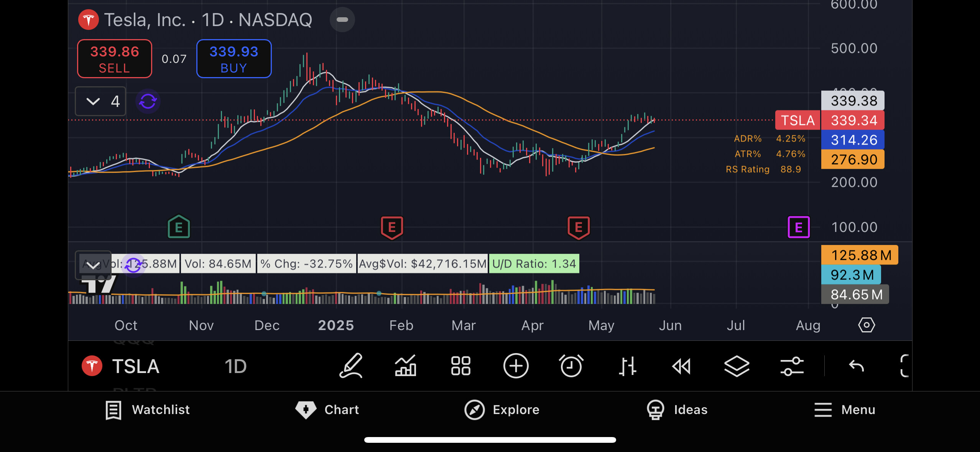Screen dimensions: 980x452
Task: Click the Vol: 84.65M badge
Action: pyautogui.click(x=218, y=264)
